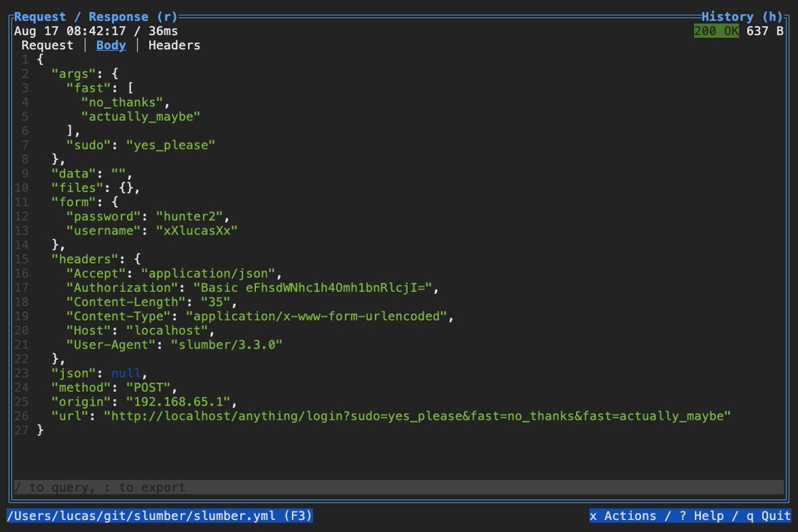
Task: Focus the query / export input box
Action: (399, 487)
